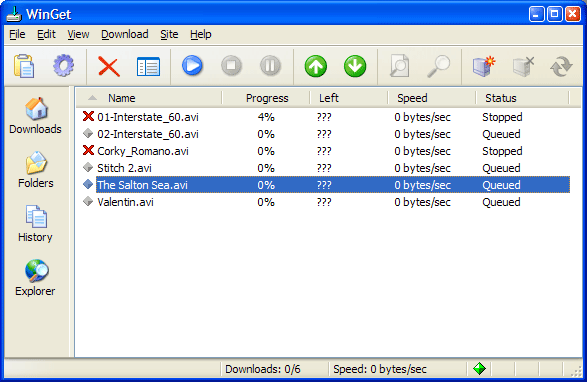Viewport: 587px width, 382px height.
Task: Click queued diamond icon of 02-Interstate_60.avi
Action: [x=88, y=133]
